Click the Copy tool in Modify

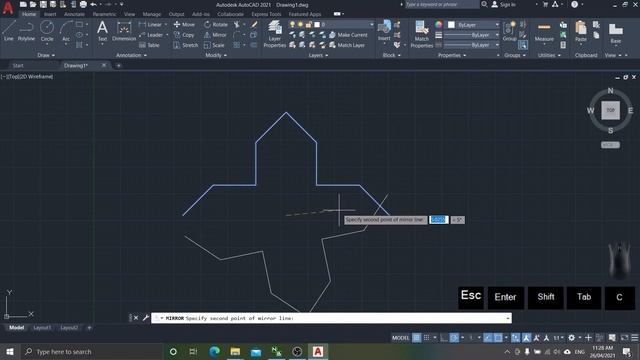(184, 35)
